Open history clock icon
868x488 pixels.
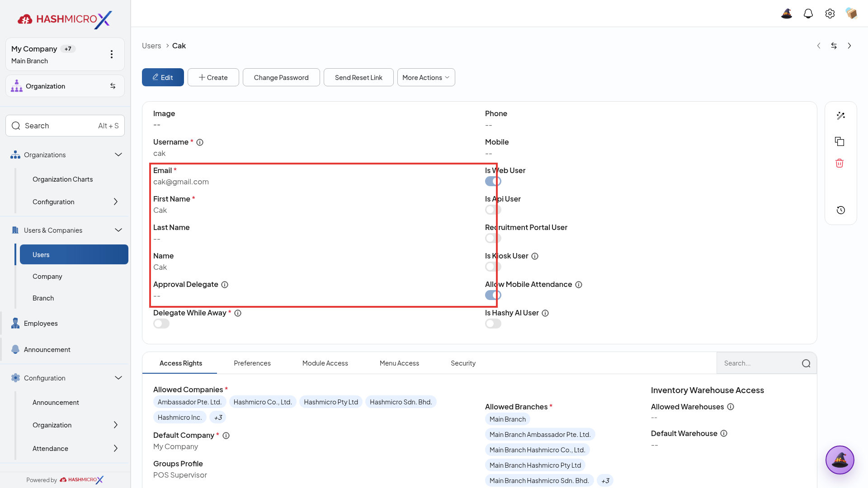click(841, 210)
